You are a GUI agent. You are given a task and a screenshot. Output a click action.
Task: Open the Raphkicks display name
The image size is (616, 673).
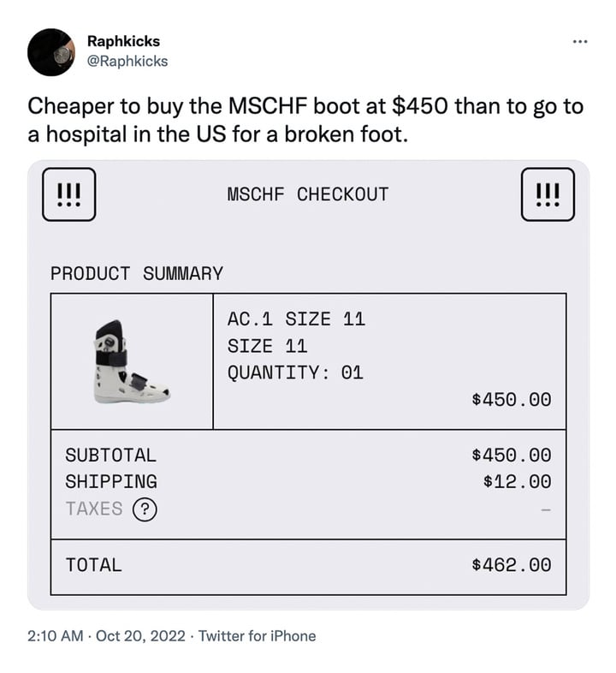tap(123, 41)
